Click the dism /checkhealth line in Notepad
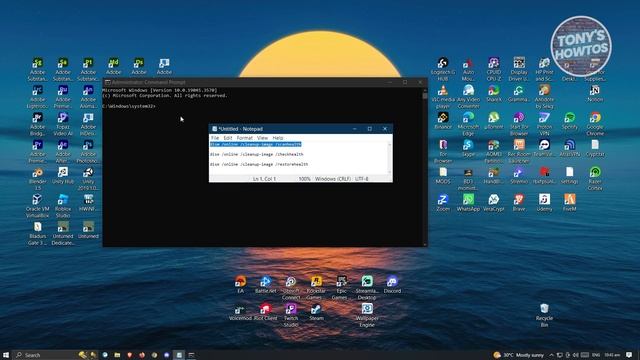The image size is (640, 360). click(x=256, y=154)
